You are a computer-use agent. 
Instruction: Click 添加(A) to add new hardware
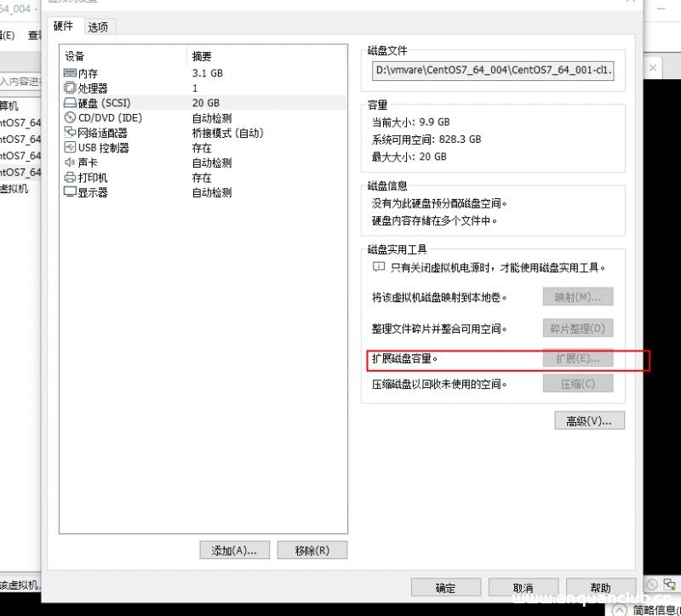[235, 550]
